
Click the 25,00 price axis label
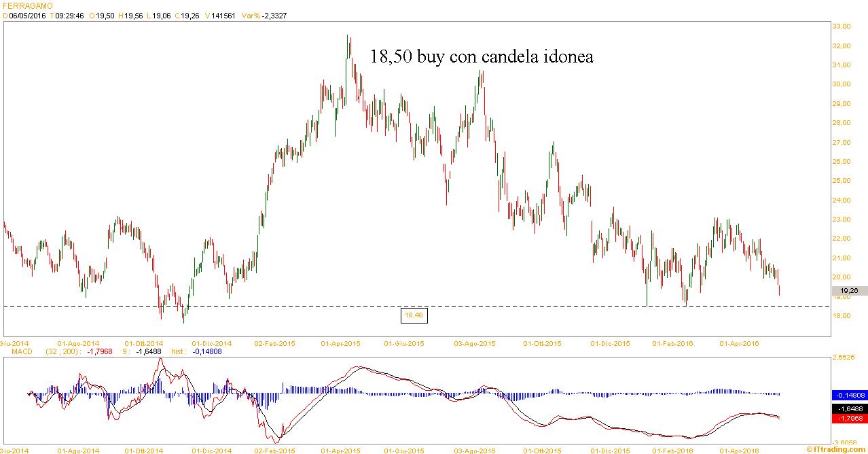[x=842, y=181]
